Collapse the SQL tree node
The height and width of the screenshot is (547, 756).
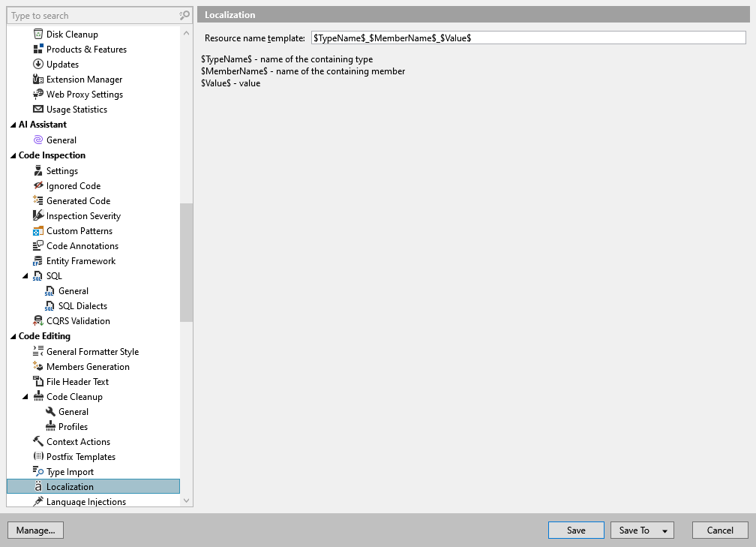pyautogui.click(x=25, y=276)
